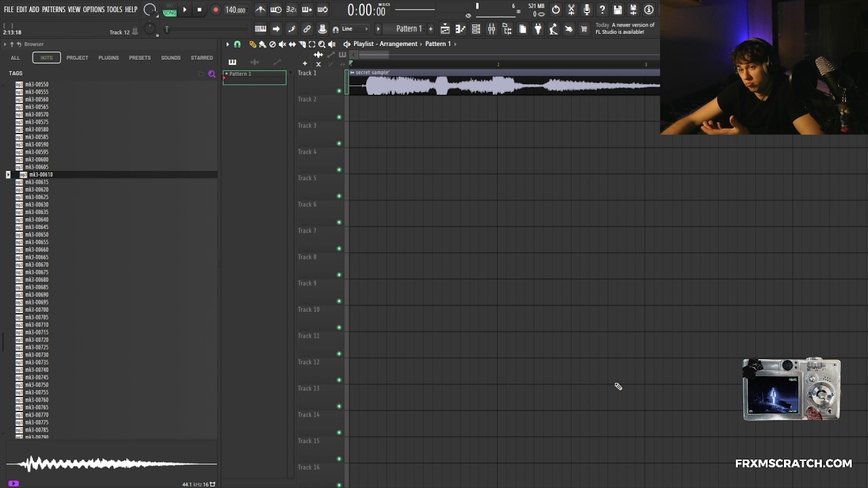Enable typing keyboard to piano

pyautogui.click(x=260, y=28)
